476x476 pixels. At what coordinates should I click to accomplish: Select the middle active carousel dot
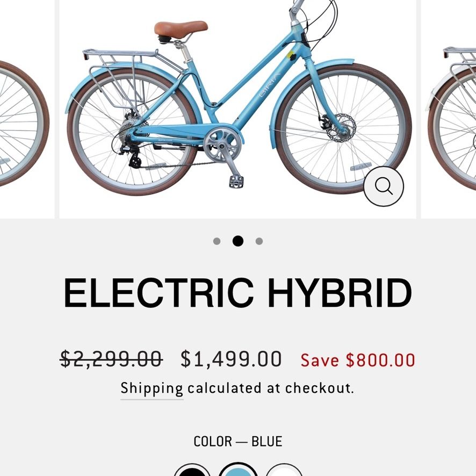click(237, 241)
